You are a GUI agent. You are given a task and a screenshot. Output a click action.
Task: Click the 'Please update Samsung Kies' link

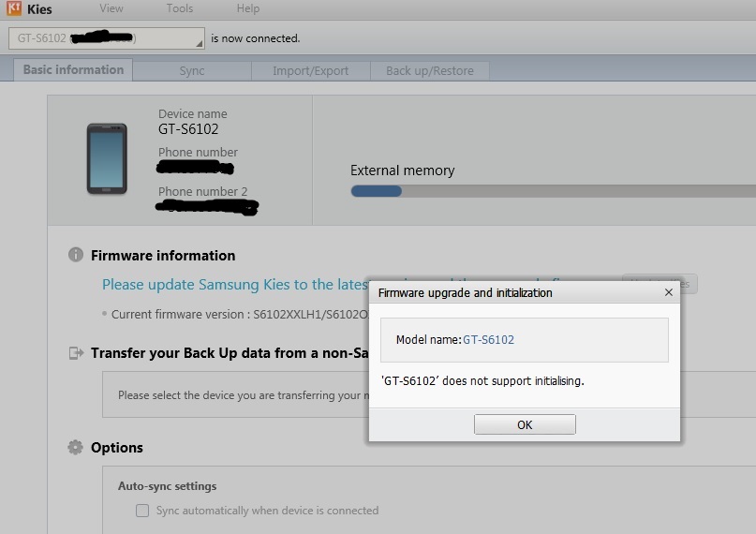235,285
